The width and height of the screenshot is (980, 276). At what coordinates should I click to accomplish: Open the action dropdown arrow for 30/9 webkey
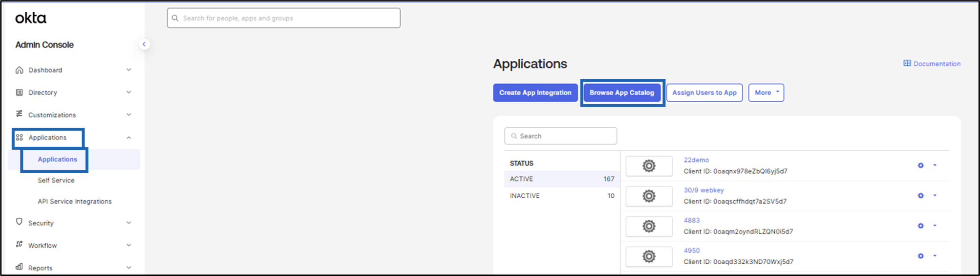(935, 195)
